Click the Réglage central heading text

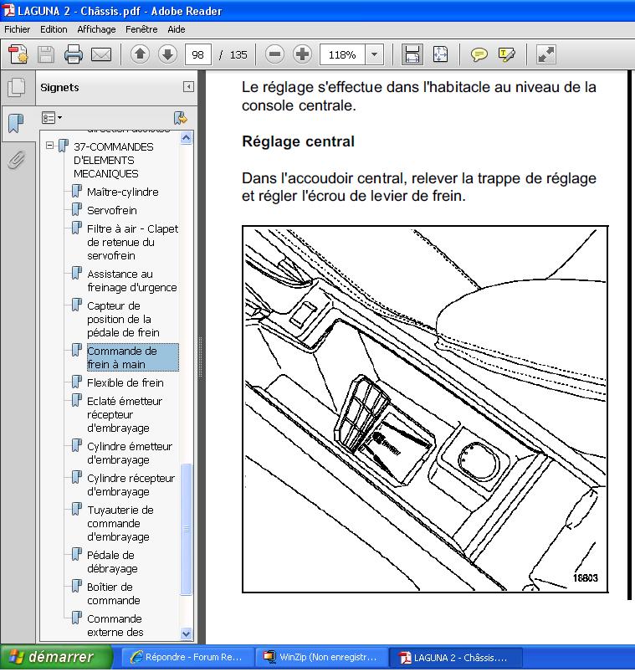tap(298, 141)
